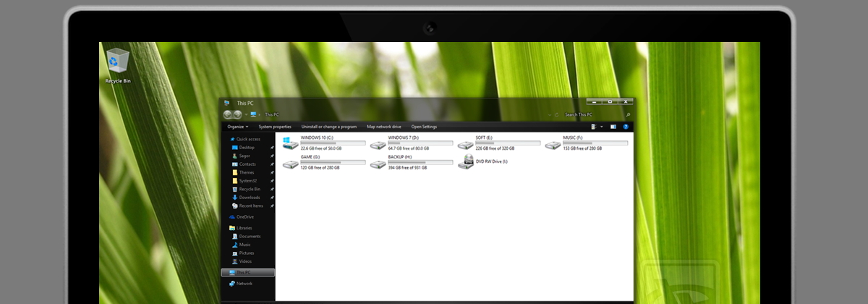The width and height of the screenshot is (868, 304).
Task: Click the This PC title bar icon
Action: pyautogui.click(x=227, y=103)
